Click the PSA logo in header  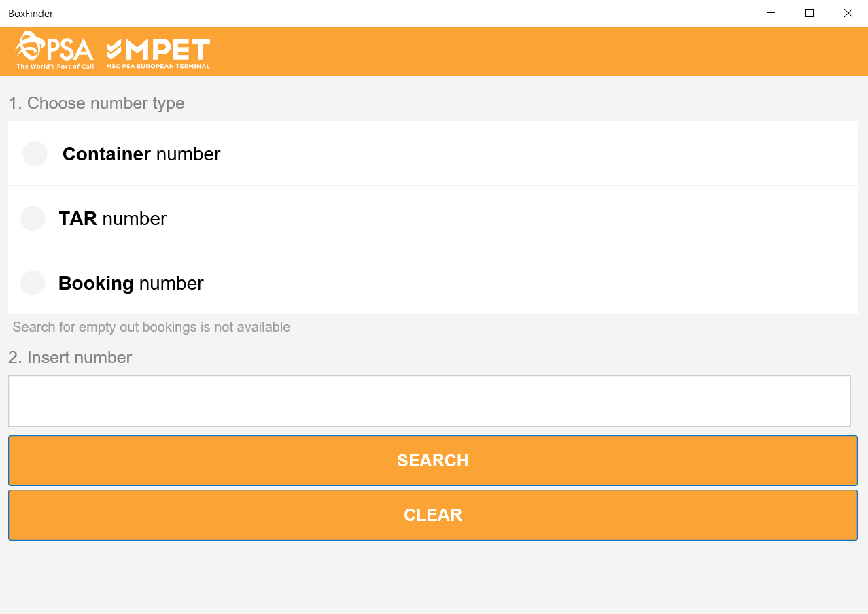pos(54,48)
